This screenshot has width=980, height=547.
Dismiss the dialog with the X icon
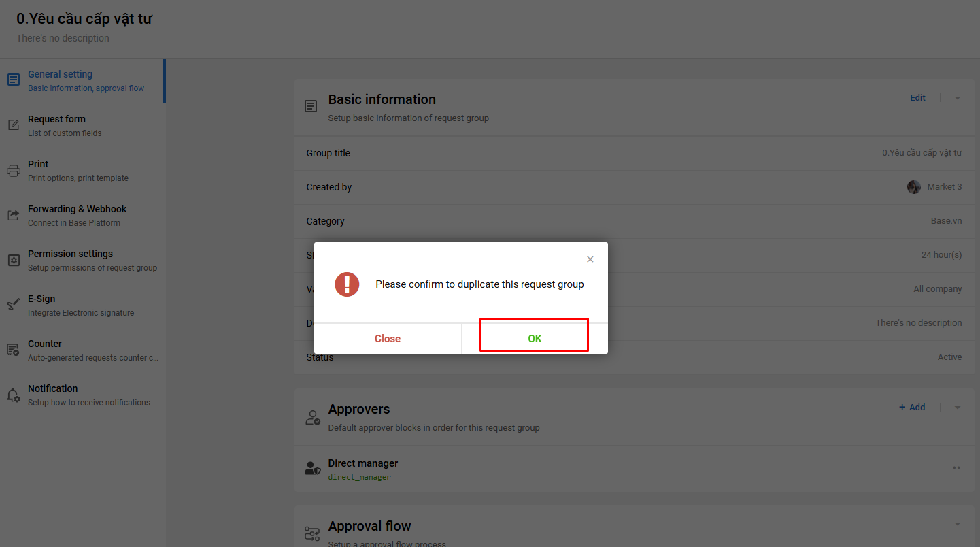pos(590,259)
